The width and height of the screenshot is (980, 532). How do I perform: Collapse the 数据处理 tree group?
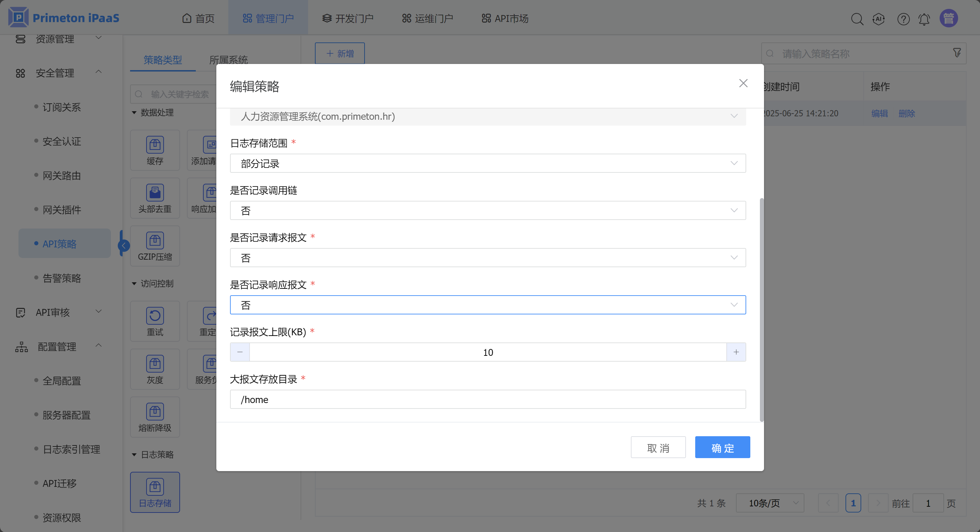click(134, 113)
